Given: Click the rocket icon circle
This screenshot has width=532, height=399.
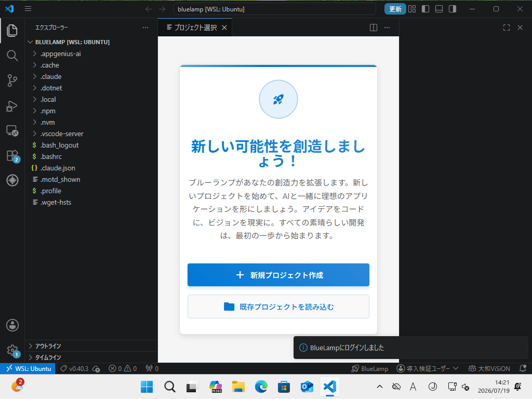Looking at the screenshot, I should [278, 99].
